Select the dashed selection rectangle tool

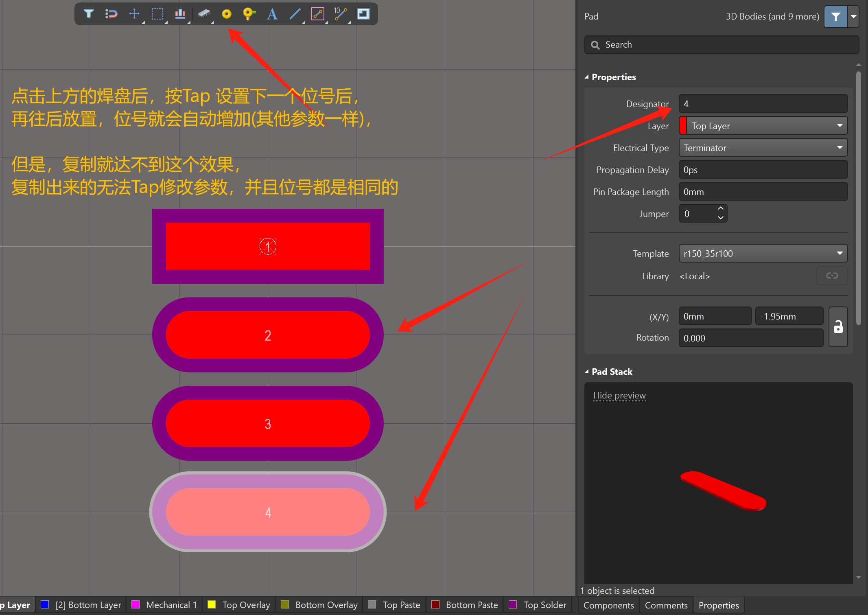(x=157, y=14)
